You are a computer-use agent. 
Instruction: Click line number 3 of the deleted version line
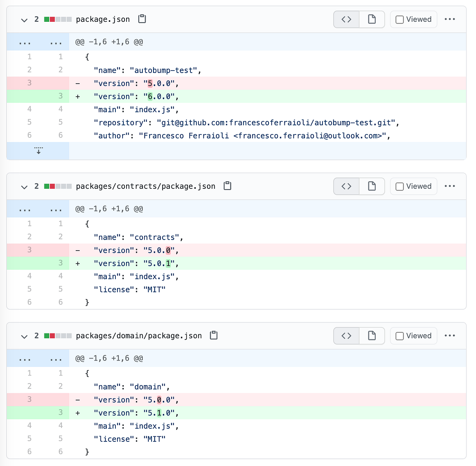(x=29, y=83)
